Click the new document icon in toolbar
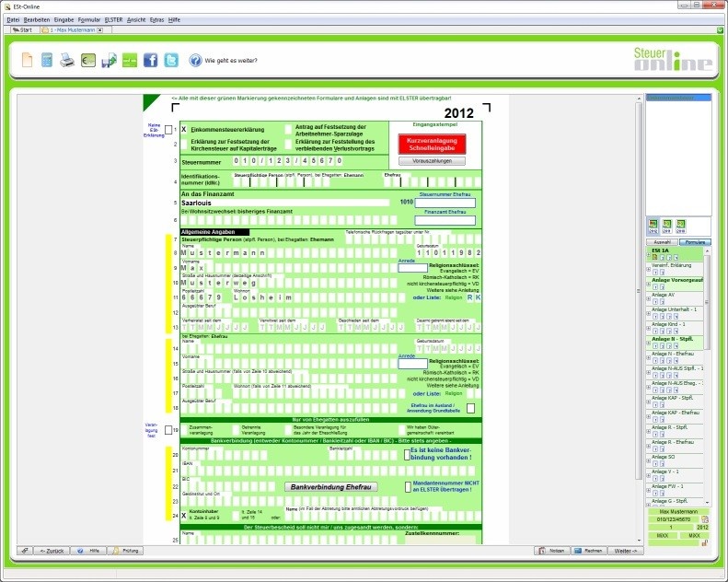This screenshot has height=582, width=728. click(28, 60)
